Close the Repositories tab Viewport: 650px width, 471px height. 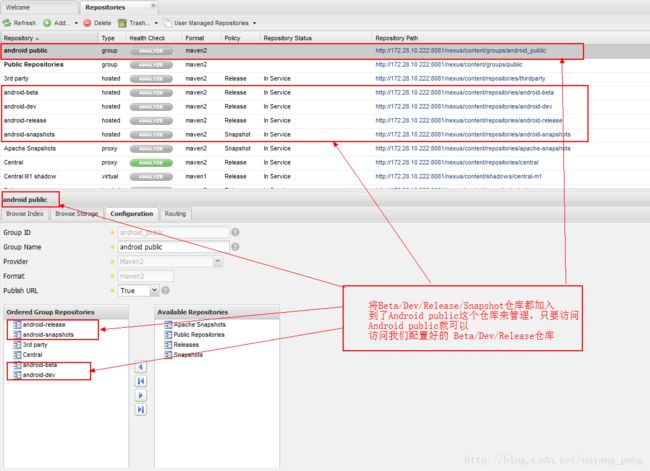pyautogui.click(x=153, y=6)
